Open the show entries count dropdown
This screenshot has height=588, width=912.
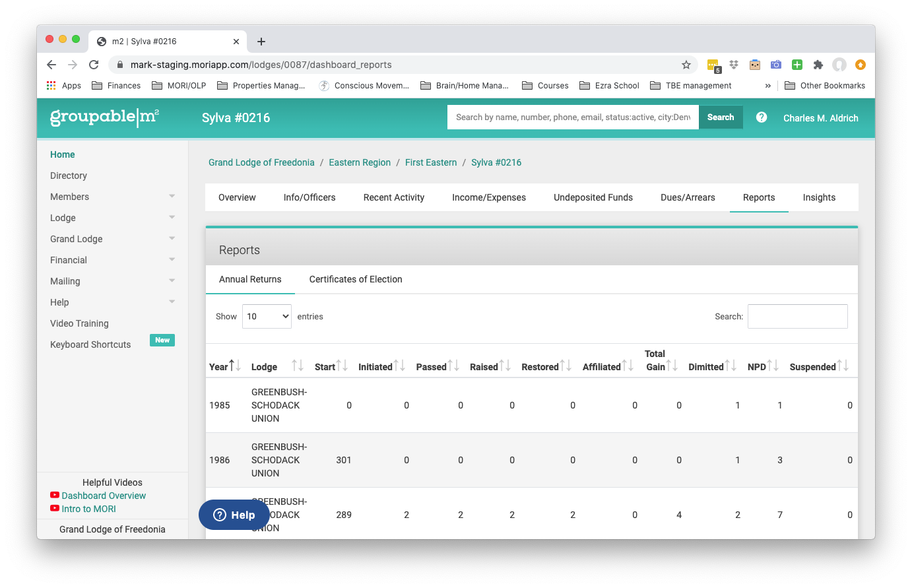click(x=267, y=316)
